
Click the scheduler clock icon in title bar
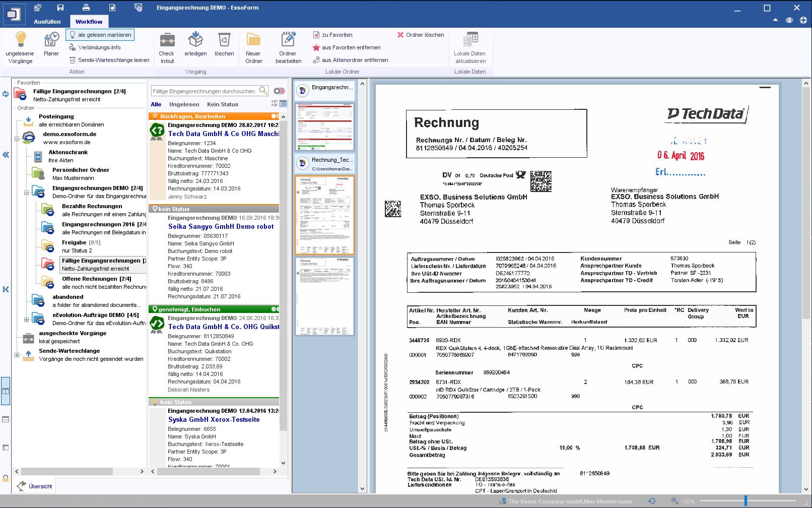37,8
